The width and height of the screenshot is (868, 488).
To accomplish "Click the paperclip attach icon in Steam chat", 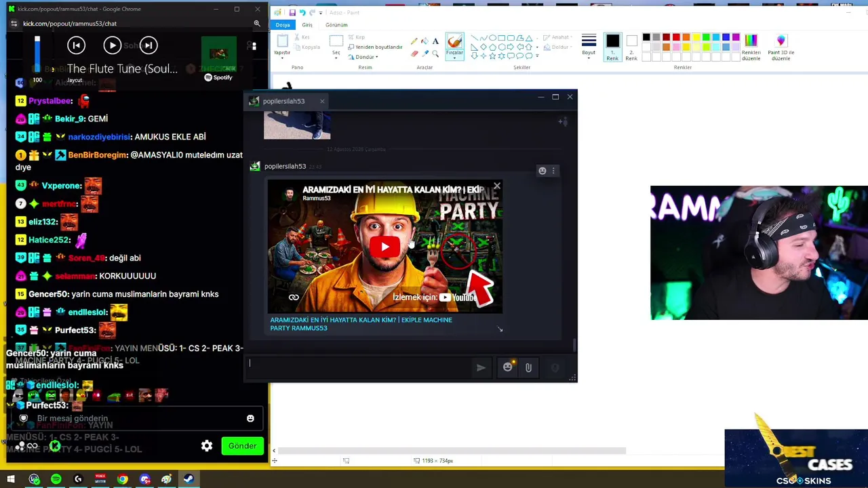I will 528,367.
